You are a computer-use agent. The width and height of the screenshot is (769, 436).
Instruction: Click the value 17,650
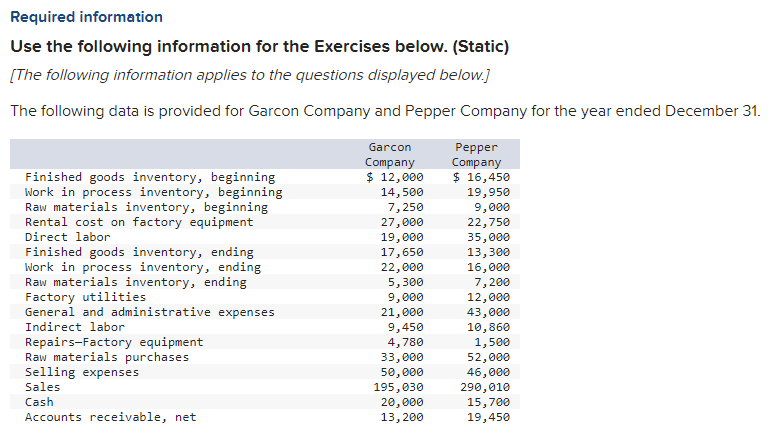point(402,252)
